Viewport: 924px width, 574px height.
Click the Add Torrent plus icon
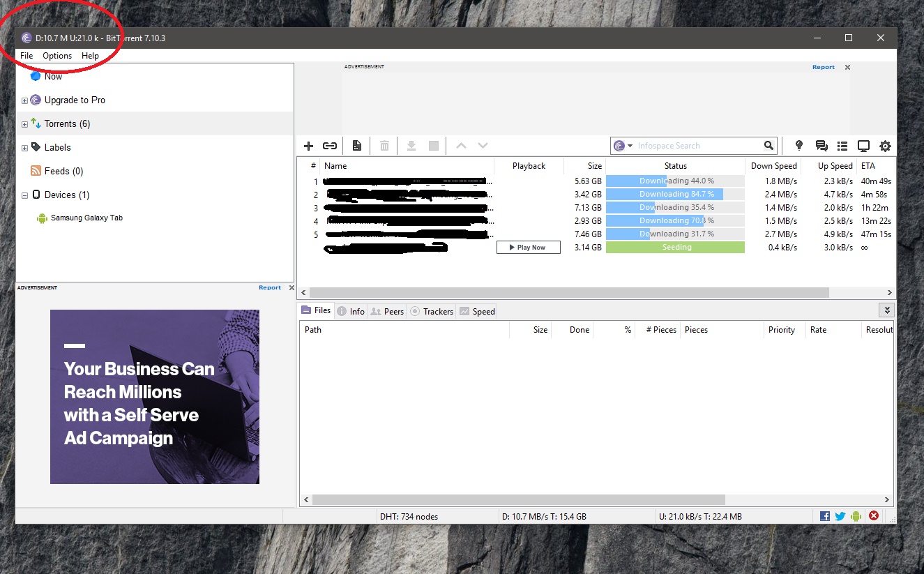tap(309, 146)
